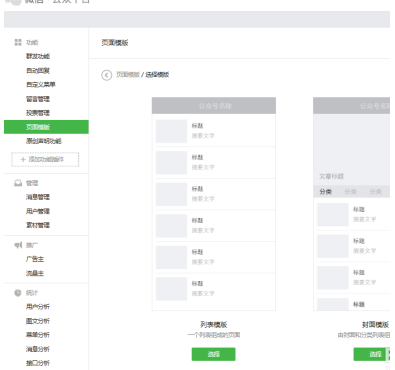This screenshot has width=395, height=370.
Task: Open 用户管理 in the sidebar
Action: 38,211
